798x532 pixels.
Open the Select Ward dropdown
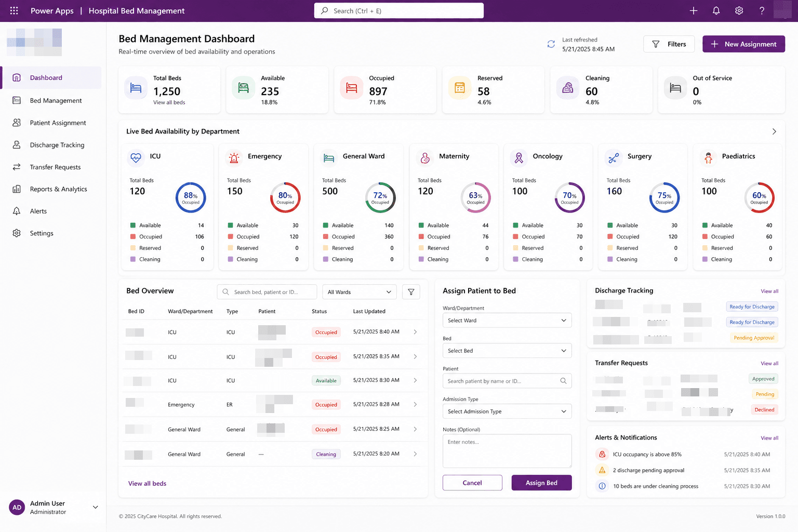pyautogui.click(x=507, y=321)
